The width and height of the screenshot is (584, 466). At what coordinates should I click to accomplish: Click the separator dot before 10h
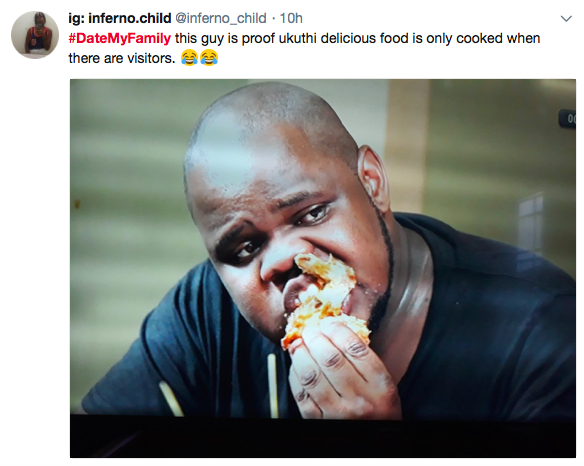point(273,19)
